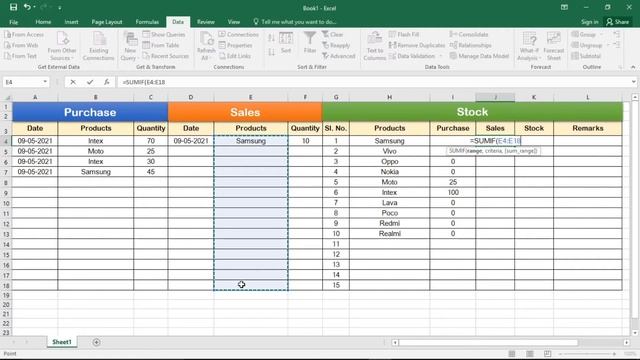Click the Sheet1 tab

pos(62,342)
